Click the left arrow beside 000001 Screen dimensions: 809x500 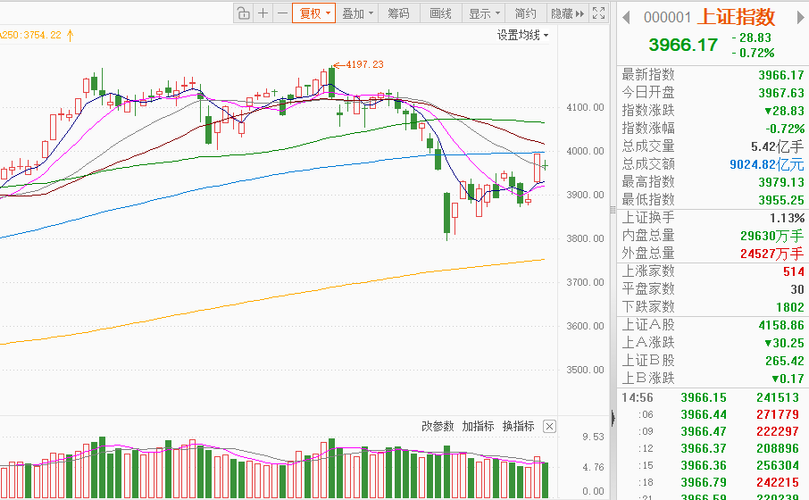click(626, 16)
